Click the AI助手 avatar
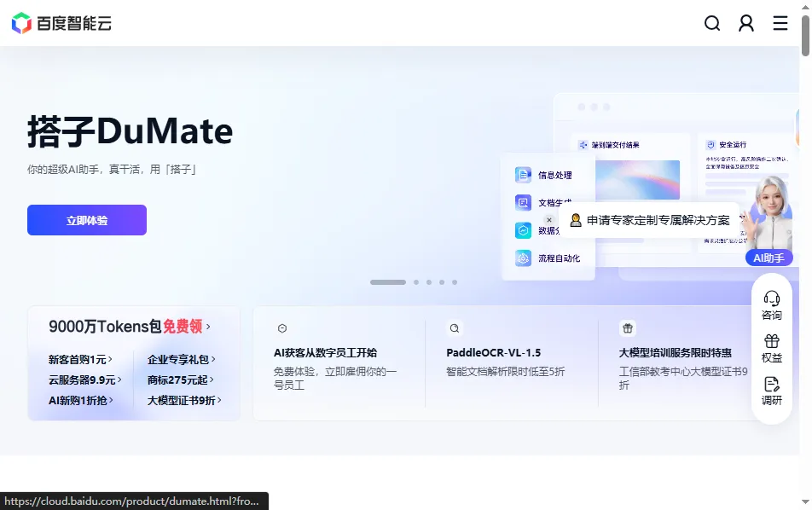The height and width of the screenshot is (510, 812). point(770,213)
